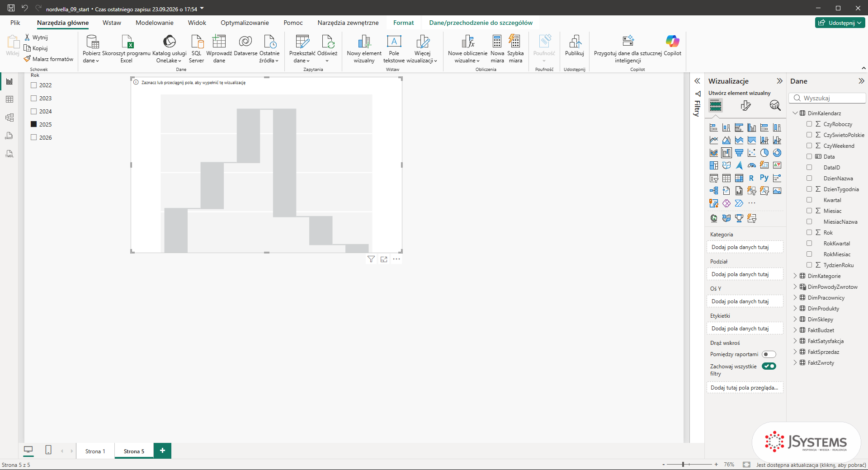Check the 2022 year slicer box

[33, 85]
